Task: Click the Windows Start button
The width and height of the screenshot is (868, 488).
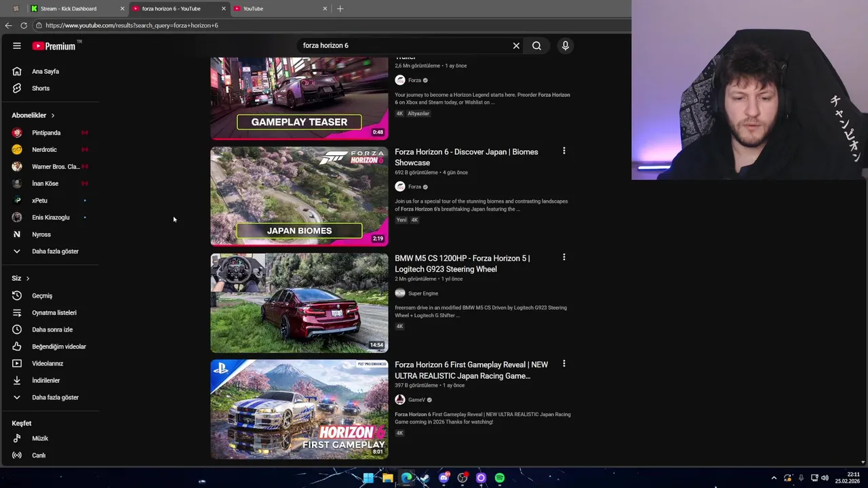Action: (368, 478)
